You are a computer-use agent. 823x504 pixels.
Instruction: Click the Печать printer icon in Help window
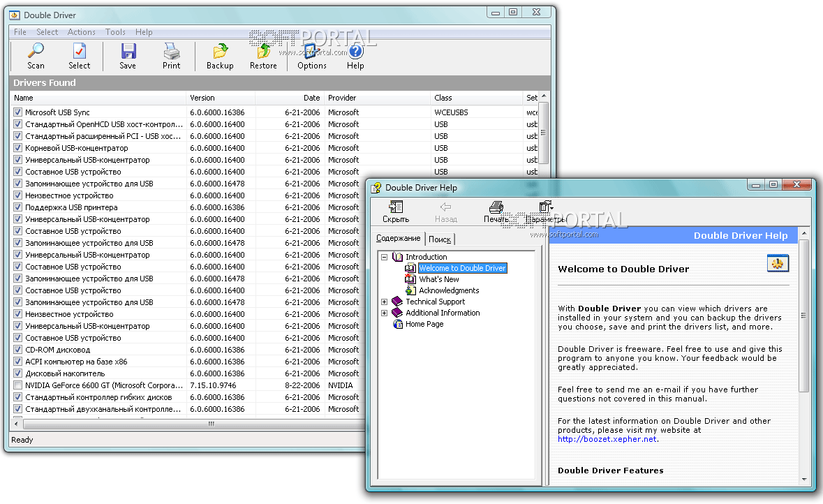(496, 207)
